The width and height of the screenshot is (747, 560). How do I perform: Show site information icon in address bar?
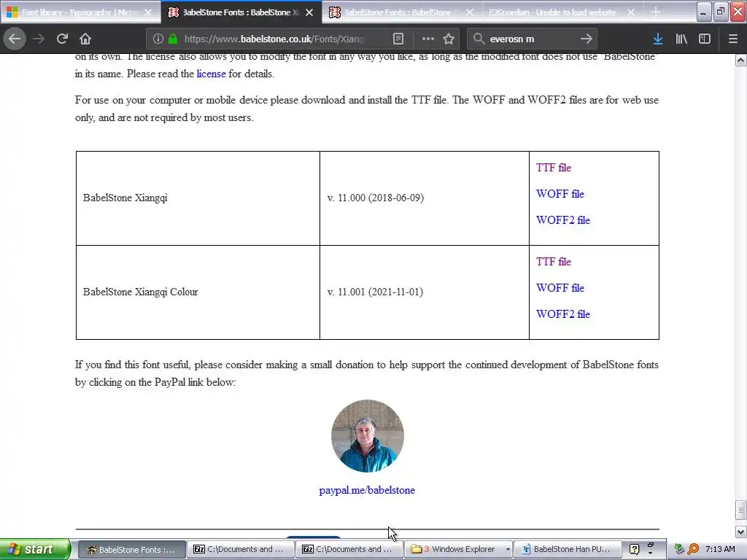(x=158, y=39)
